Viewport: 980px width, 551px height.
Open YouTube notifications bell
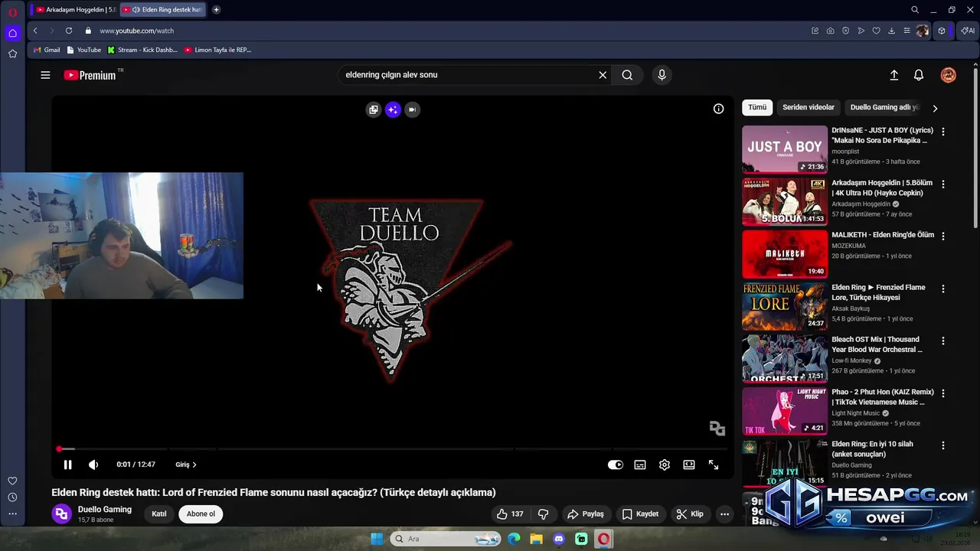click(x=919, y=75)
